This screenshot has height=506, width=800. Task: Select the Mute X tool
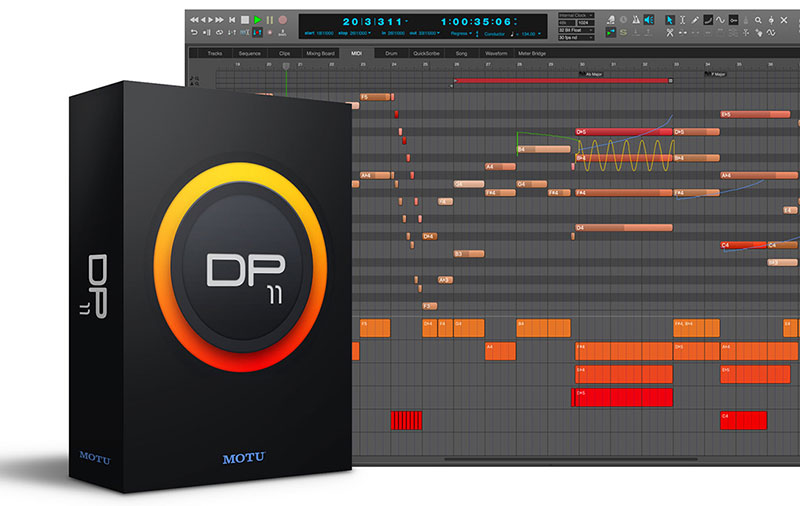click(x=784, y=20)
